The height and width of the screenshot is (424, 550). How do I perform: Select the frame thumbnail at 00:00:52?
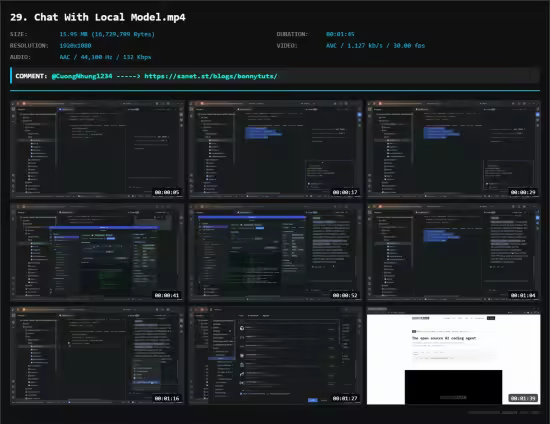(275, 252)
